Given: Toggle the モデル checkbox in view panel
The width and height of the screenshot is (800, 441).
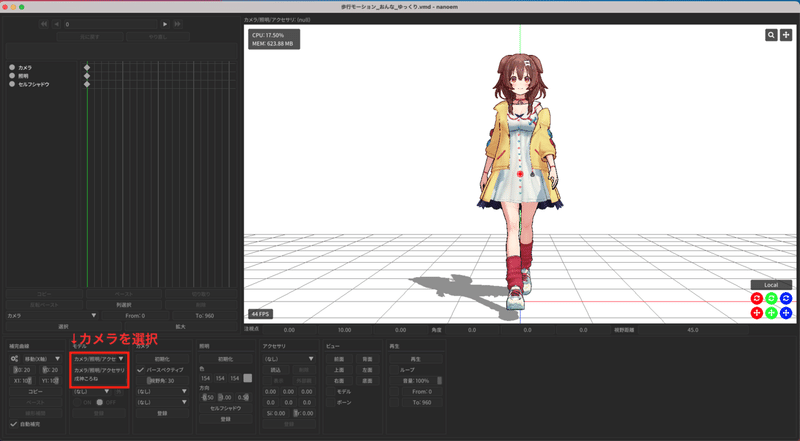Looking at the screenshot, I should (x=330, y=391).
